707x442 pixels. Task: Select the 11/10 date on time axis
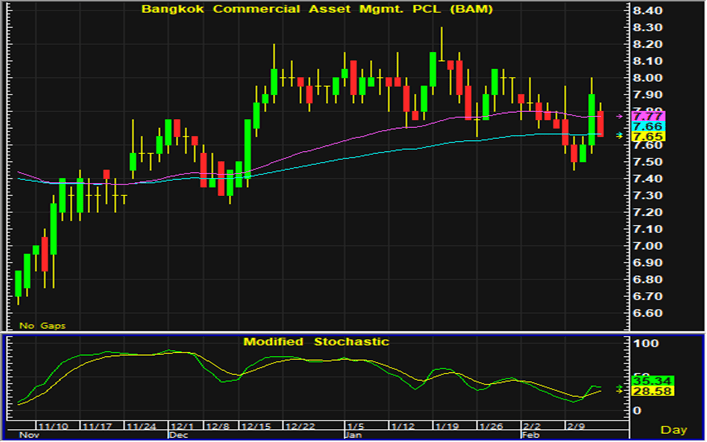(56, 425)
